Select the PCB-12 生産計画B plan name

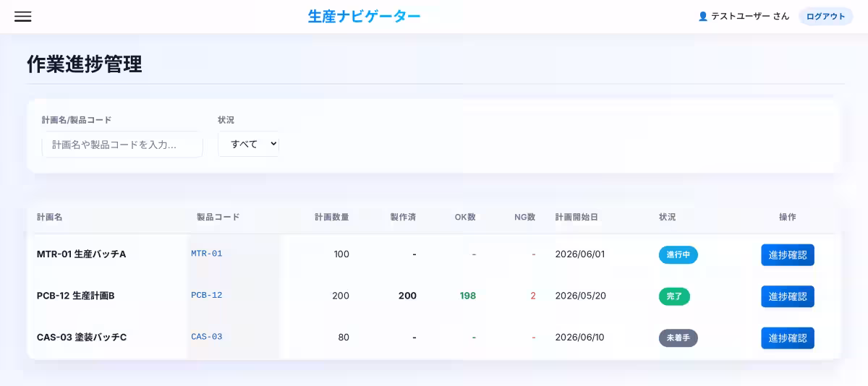(x=75, y=296)
